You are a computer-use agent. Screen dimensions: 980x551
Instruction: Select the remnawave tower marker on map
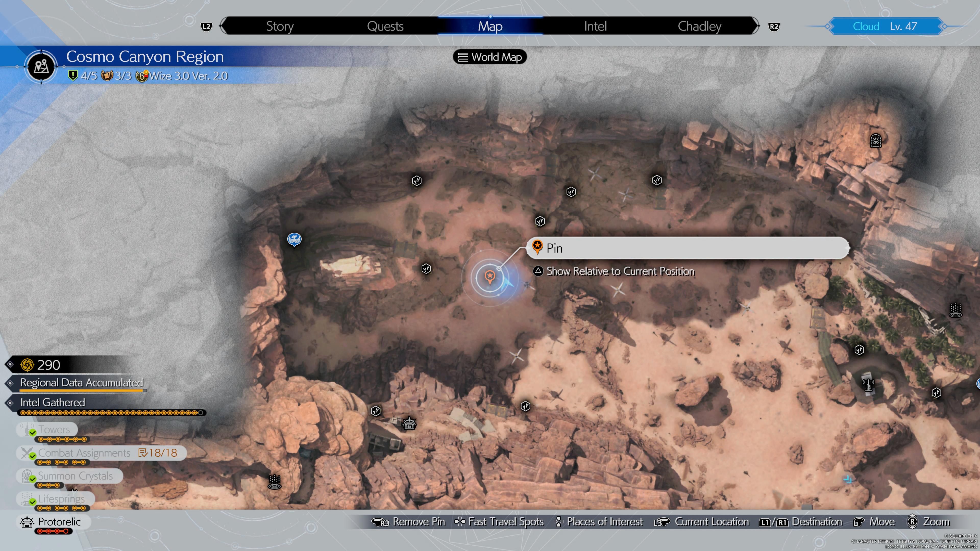(x=868, y=384)
